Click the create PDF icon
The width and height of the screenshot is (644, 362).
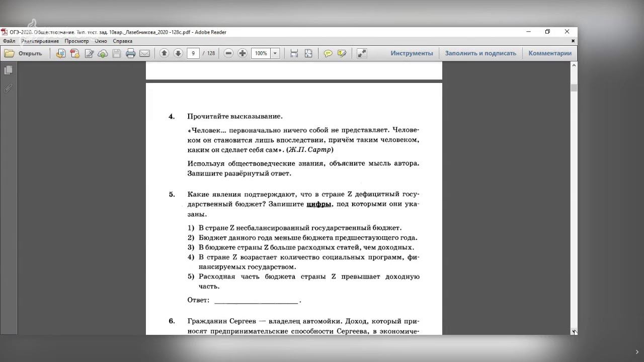(74, 53)
